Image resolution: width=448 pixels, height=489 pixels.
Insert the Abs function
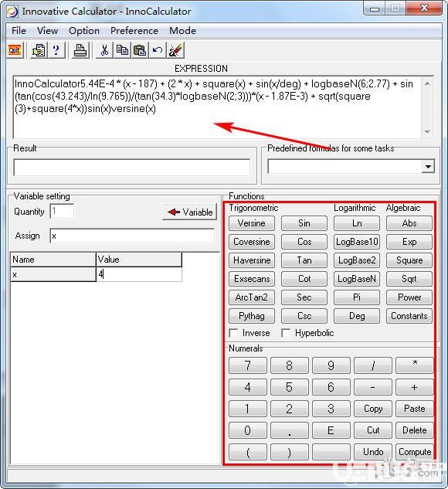[409, 223]
